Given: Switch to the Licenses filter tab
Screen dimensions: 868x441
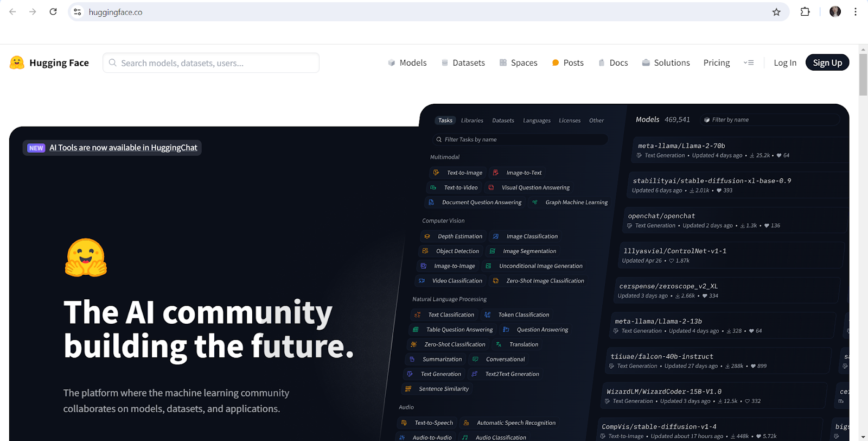Looking at the screenshot, I should point(570,121).
